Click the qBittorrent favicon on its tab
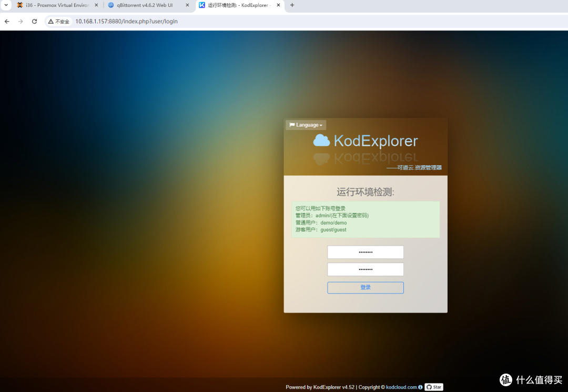 click(x=110, y=5)
